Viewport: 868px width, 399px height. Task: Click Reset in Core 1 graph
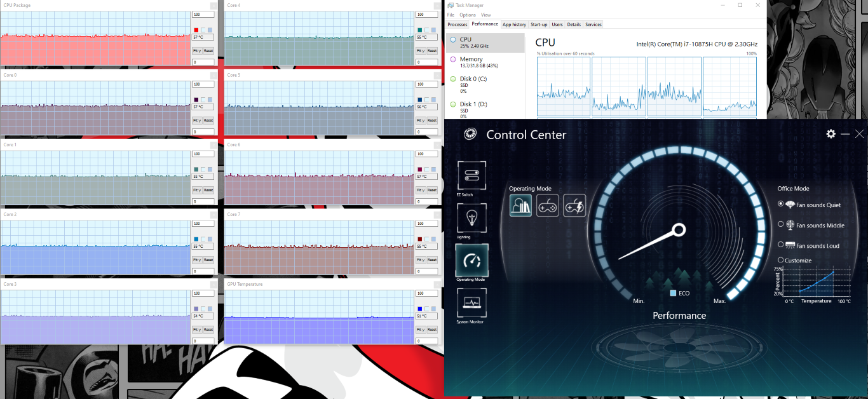[x=208, y=190]
